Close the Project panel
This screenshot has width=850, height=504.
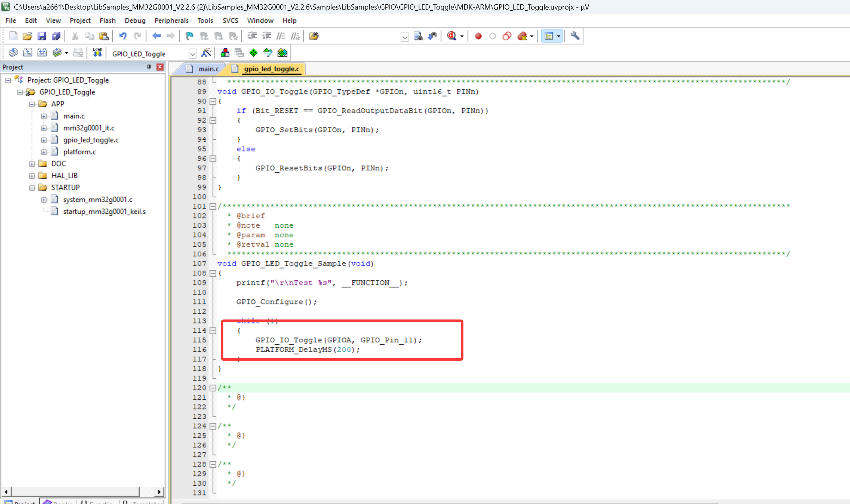pyautogui.click(x=160, y=67)
